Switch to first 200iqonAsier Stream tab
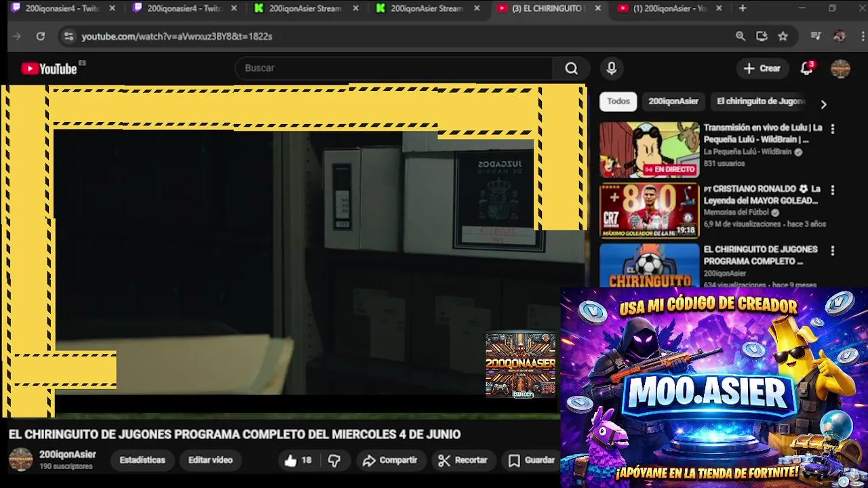This screenshot has height=488, width=868. (x=305, y=9)
